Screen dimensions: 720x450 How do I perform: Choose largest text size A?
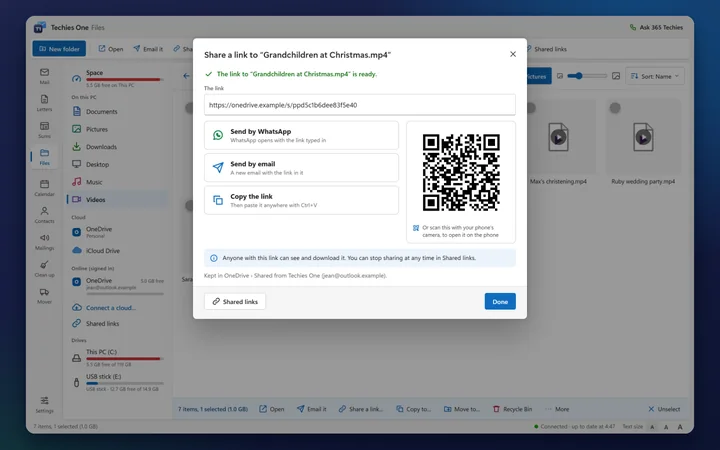click(680, 427)
